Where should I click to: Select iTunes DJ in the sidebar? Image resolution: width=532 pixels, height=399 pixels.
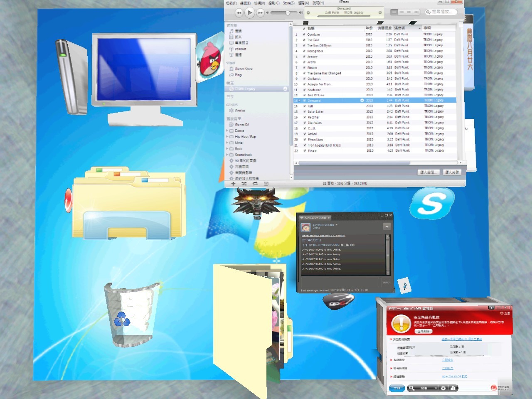(x=239, y=124)
